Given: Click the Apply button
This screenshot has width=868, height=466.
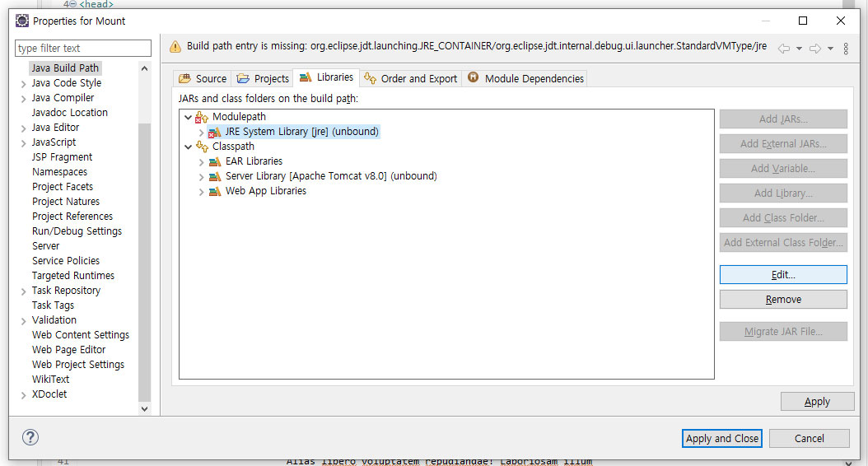Looking at the screenshot, I should (817, 401).
